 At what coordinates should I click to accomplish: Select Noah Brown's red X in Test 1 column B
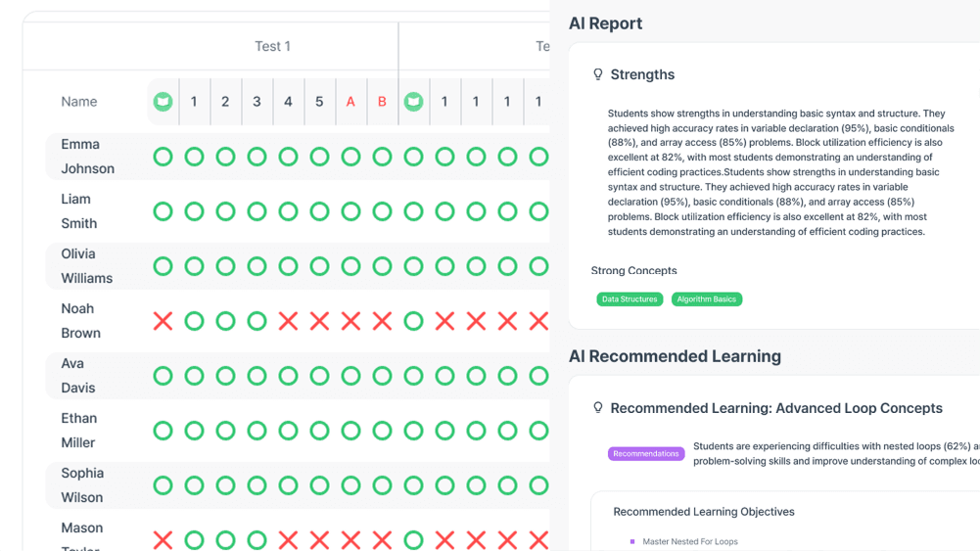pos(382,321)
